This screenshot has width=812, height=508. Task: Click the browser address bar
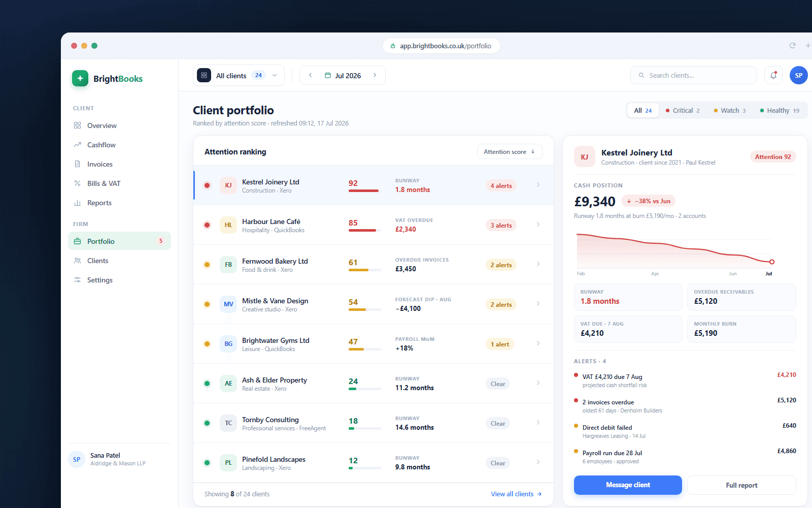[x=441, y=46]
